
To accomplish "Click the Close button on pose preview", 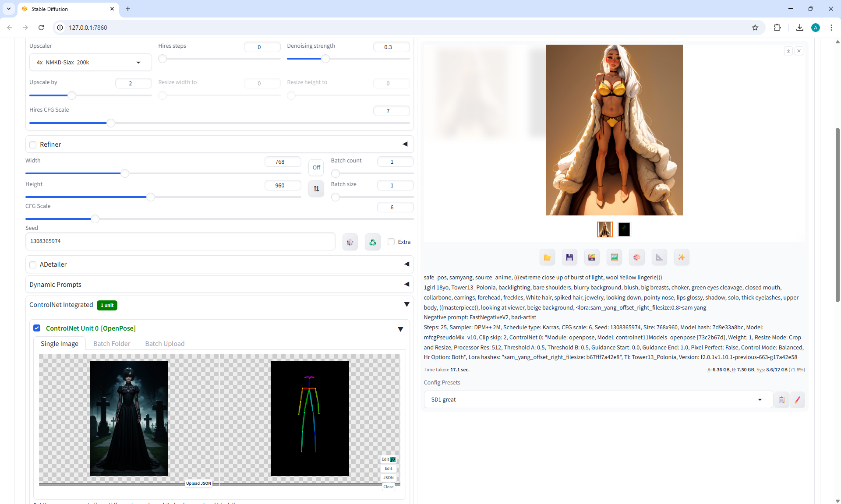I will tap(388, 487).
